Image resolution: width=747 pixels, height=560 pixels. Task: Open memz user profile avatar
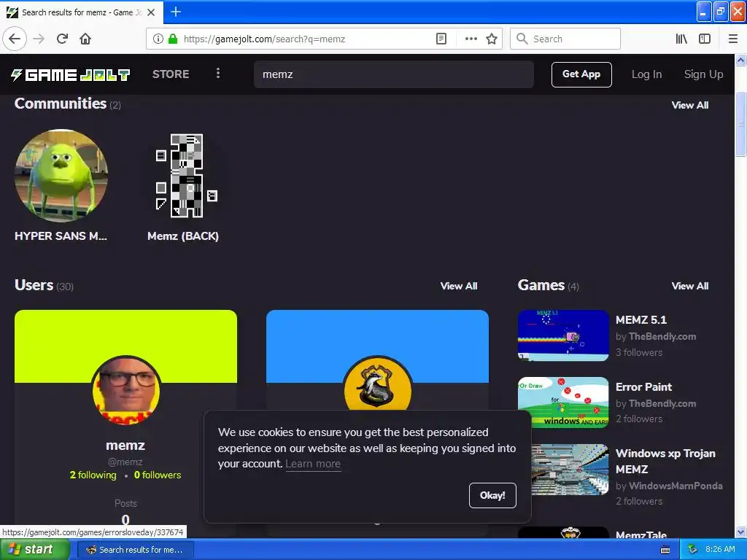pos(126,390)
